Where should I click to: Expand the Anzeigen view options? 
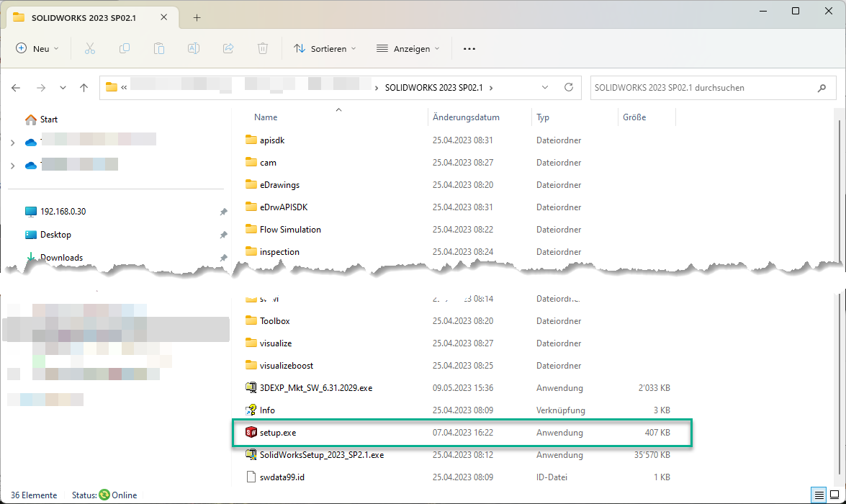(x=408, y=48)
